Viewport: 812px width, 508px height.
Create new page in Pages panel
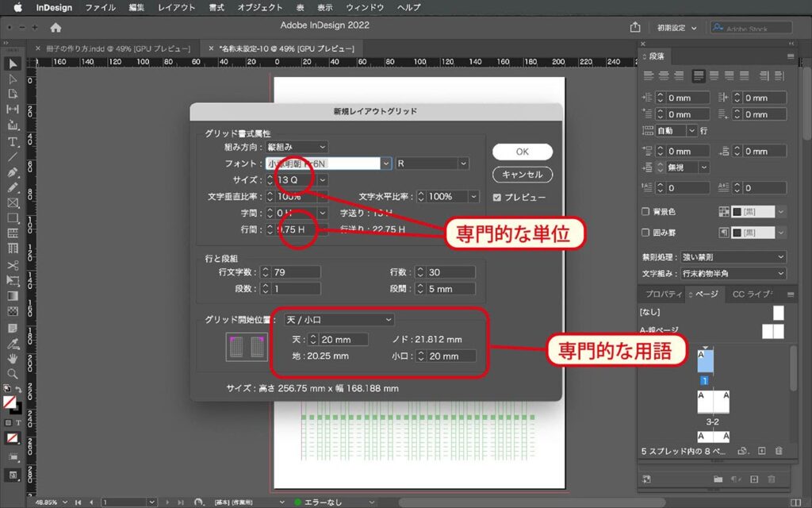pyautogui.click(x=762, y=451)
